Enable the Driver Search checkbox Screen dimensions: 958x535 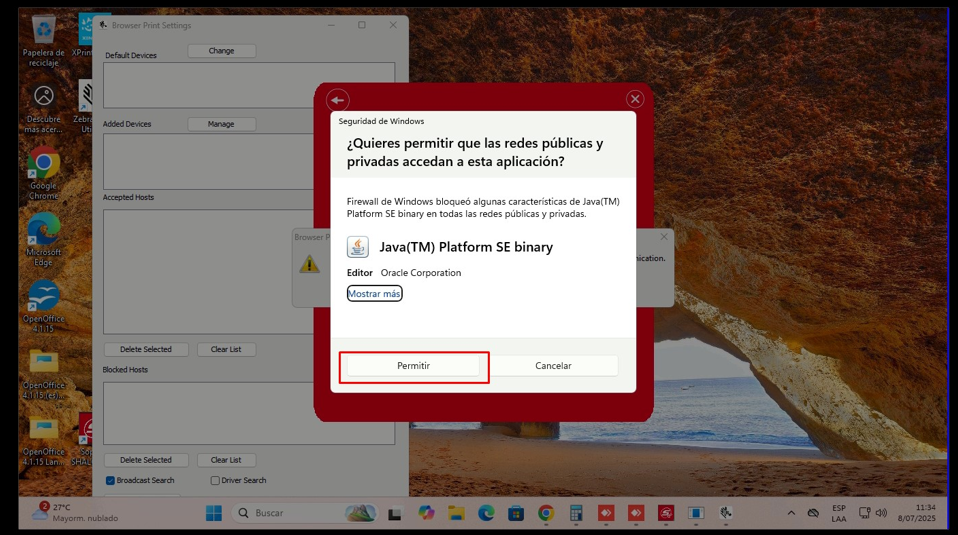[x=215, y=480]
